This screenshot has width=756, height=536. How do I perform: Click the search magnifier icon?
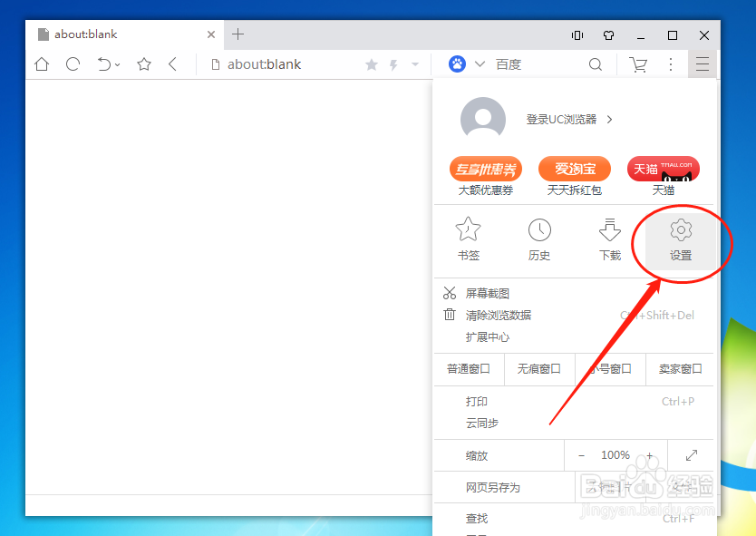pyautogui.click(x=596, y=64)
